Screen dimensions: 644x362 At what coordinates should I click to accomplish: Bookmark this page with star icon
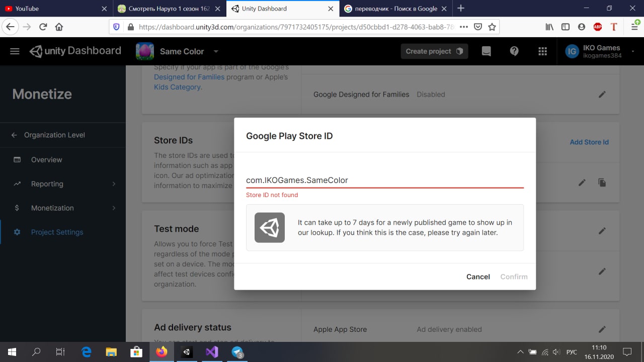492,27
